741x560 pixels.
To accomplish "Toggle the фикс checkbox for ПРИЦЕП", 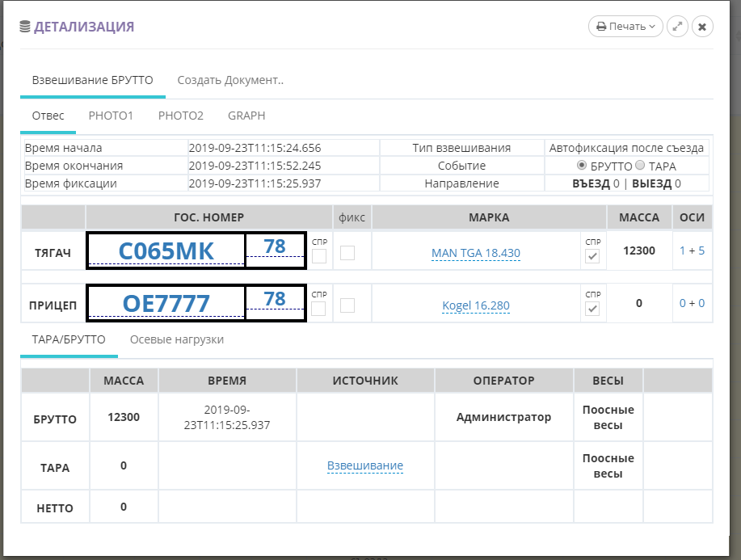I will click(347, 305).
